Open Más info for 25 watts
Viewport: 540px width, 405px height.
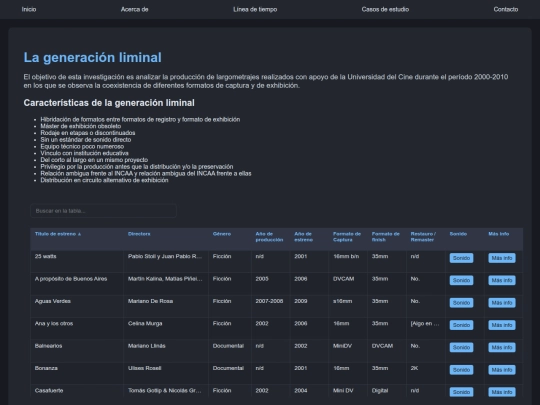pos(502,258)
